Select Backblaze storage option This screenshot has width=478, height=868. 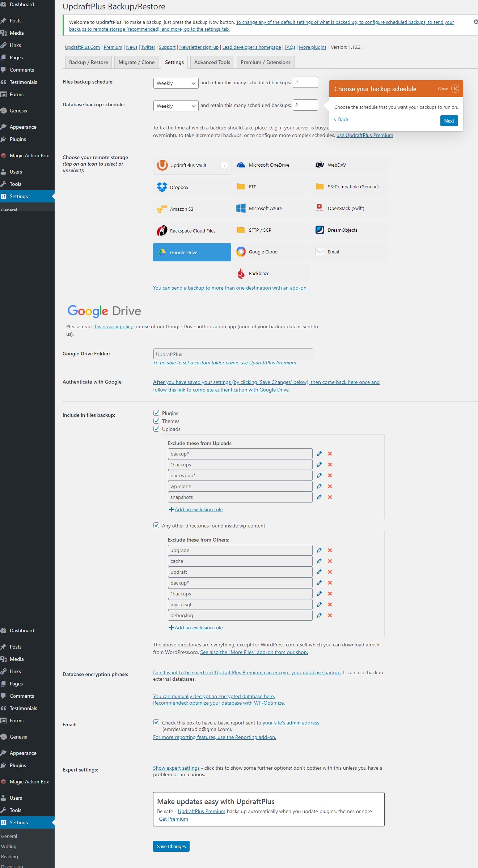pyautogui.click(x=271, y=273)
